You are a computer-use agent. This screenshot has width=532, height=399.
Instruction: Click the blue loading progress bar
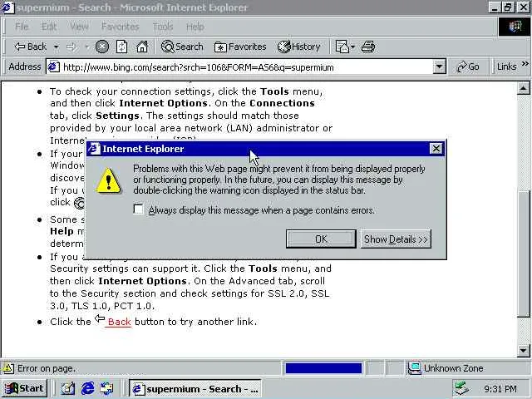323,368
